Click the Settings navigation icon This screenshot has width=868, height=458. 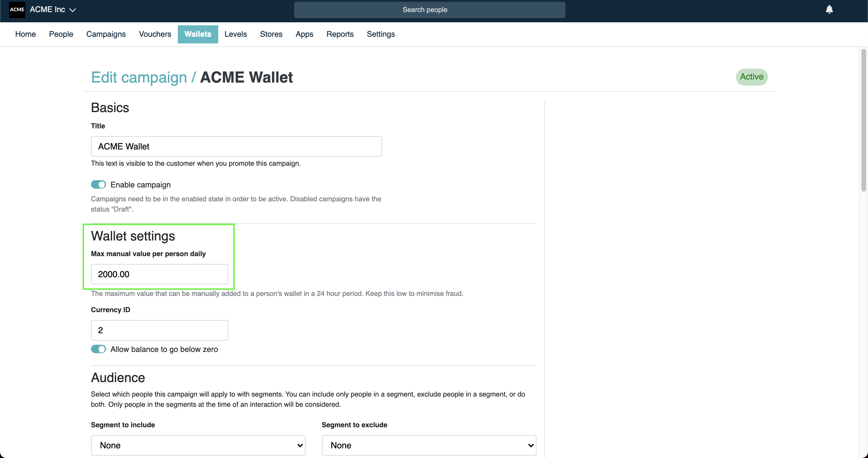[381, 34]
